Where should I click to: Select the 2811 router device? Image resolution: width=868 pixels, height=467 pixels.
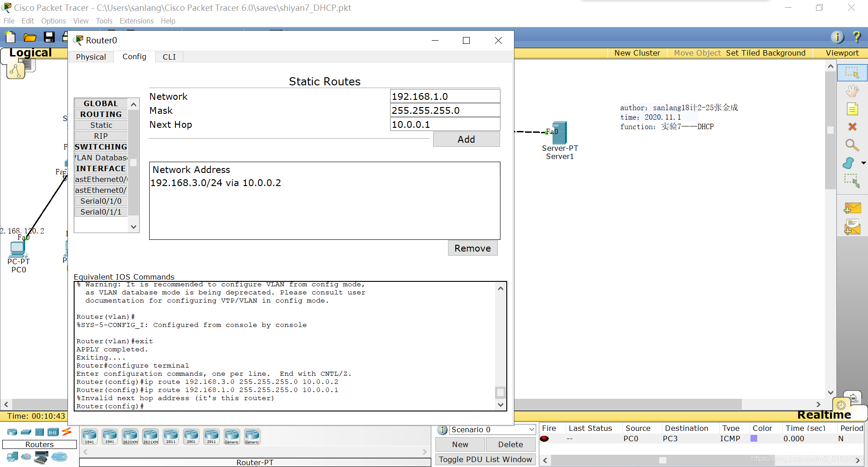pyautogui.click(x=171, y=436)
